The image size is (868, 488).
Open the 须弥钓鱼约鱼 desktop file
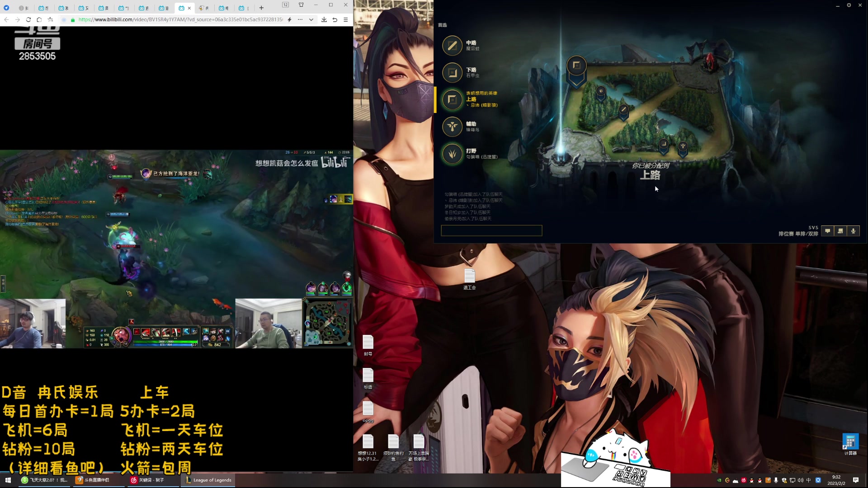[393, 448]
